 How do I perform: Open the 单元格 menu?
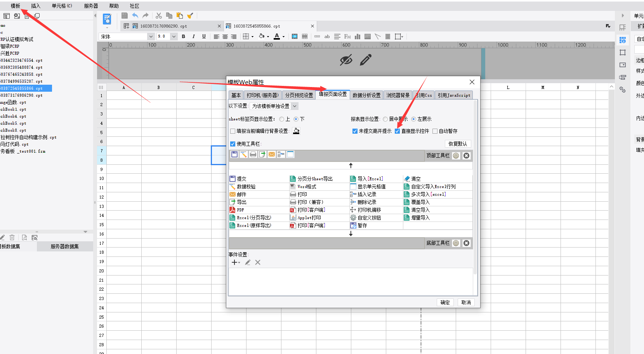(x=62, y=6)
